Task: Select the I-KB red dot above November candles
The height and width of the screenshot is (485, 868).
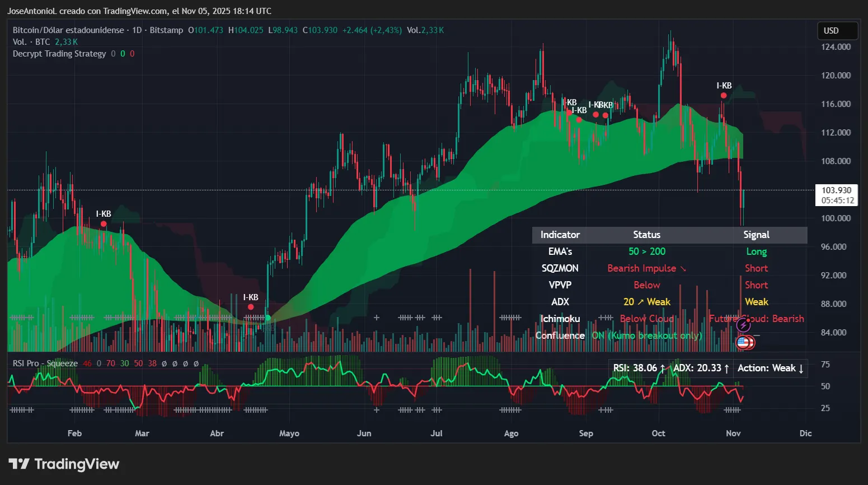Action: tap(723, 95)
